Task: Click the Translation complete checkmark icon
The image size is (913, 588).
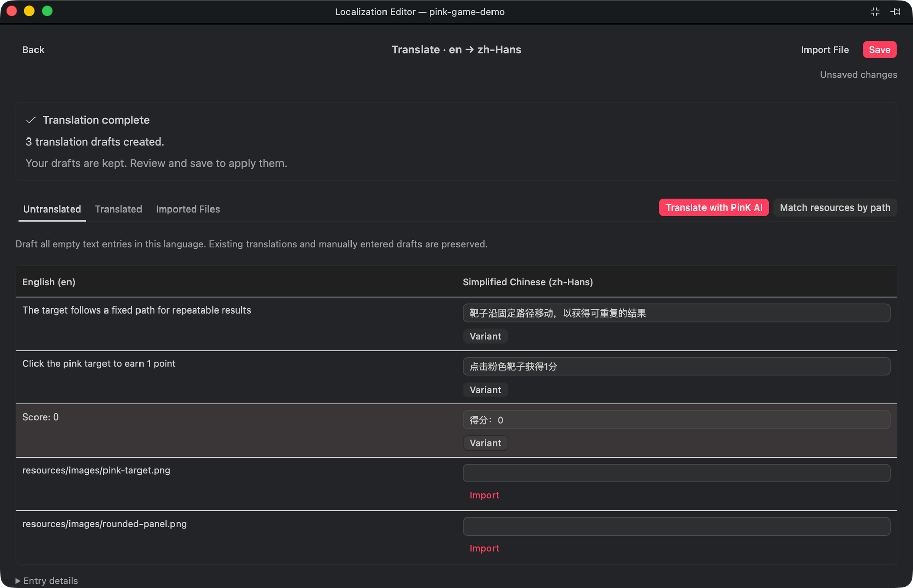Action: coord(31,120)
